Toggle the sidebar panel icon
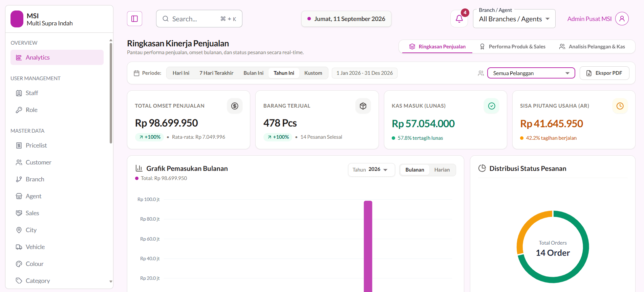The width and height of the screenshot is (644, 292). coord(134,19)
